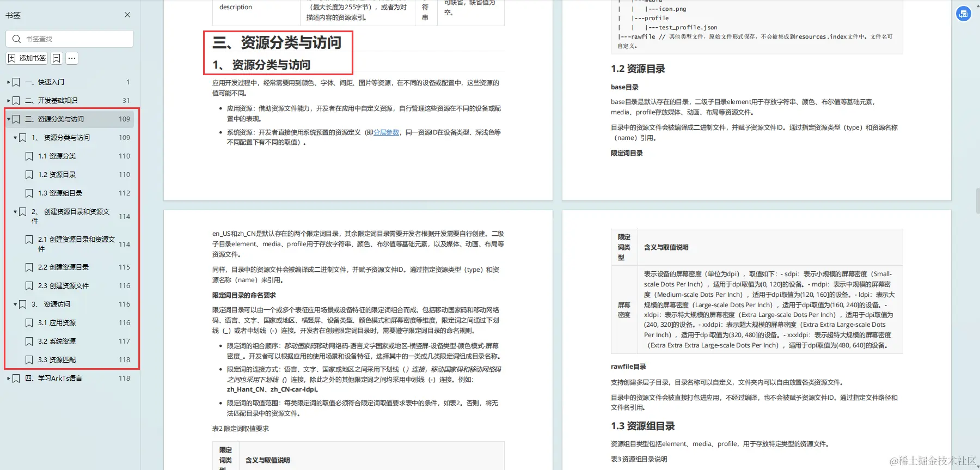The image size is (980, 470).
Task: Open bookmark 一、快速入门
Action: (45, 82)
